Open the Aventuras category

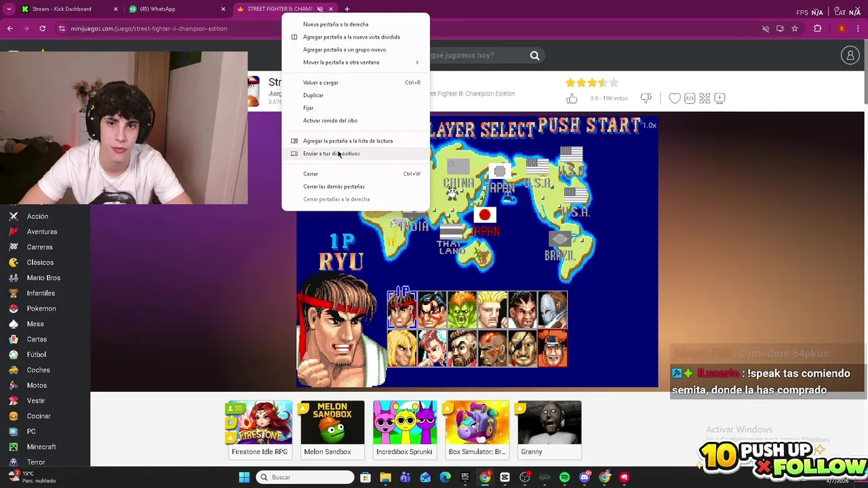[42, 232]
